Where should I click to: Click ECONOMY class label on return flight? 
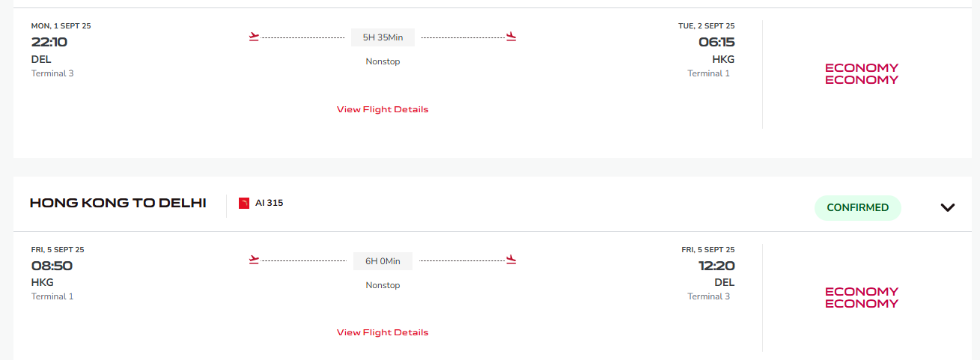point(862,297)
